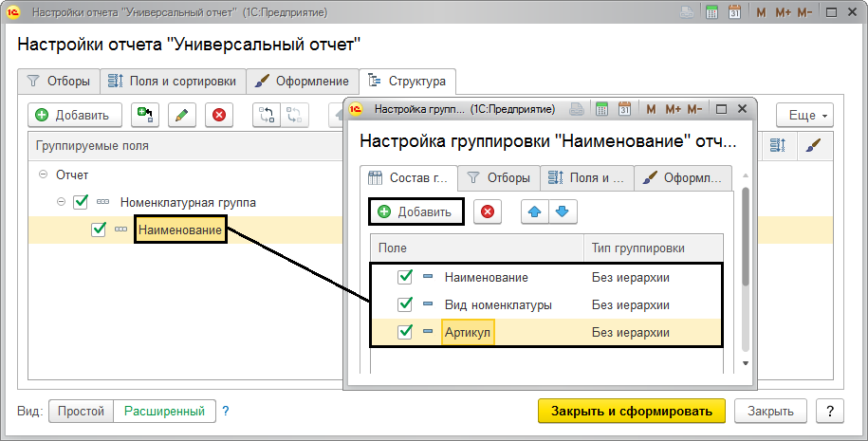The height and width of the screenshot is (441, 868).
Task: Move field up with blue up arrow
Action: (x=536, y=211)
